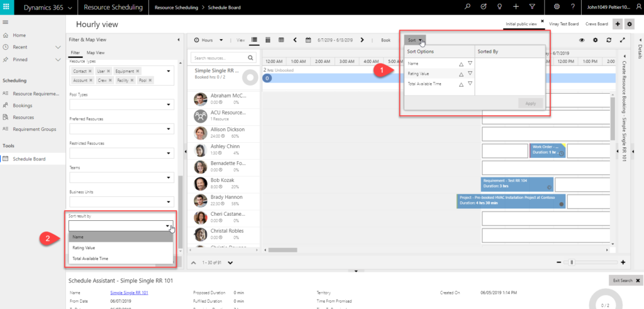Open board tab settings gear beside plus
This screenshot has width=644, height=309.
(x=630, y=24)
